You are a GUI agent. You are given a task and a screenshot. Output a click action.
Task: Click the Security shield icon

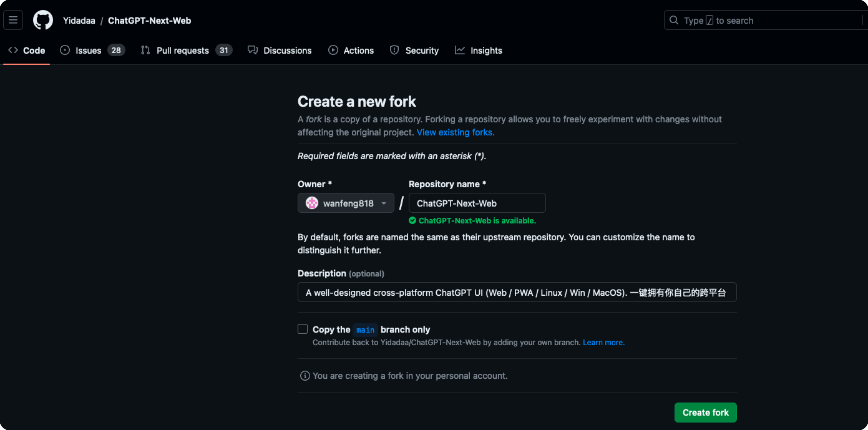(394, 50)
